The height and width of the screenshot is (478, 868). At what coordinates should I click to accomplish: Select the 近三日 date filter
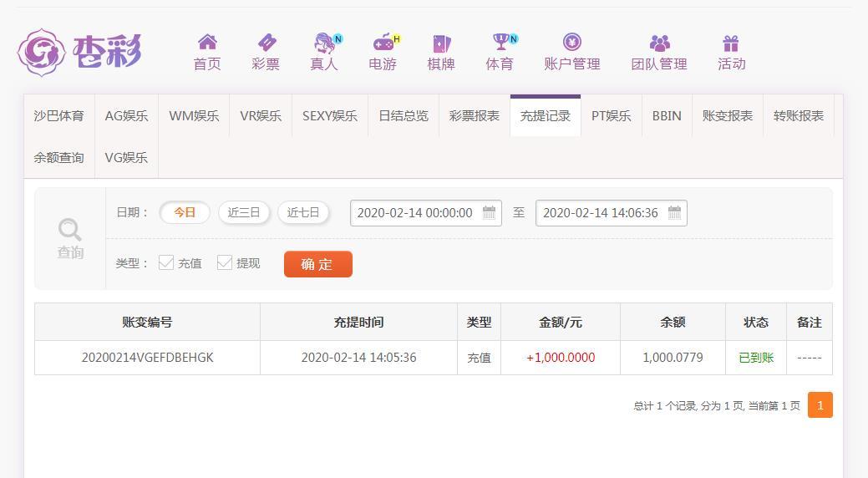(244, 213)
